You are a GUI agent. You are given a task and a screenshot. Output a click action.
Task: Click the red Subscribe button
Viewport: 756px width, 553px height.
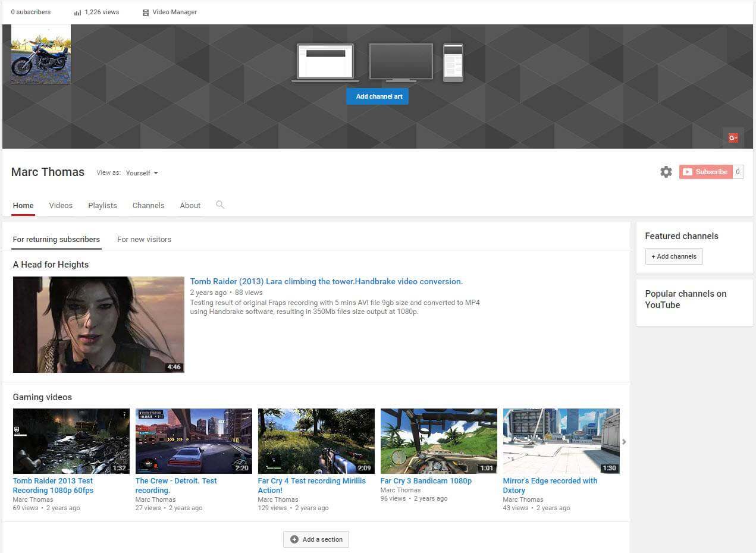click(705, 172)
